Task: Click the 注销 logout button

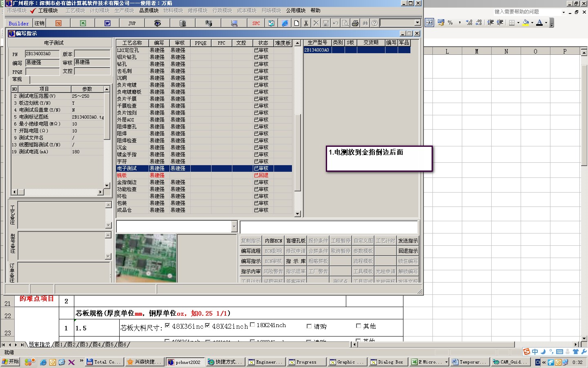Action: (x=40, y=23)
